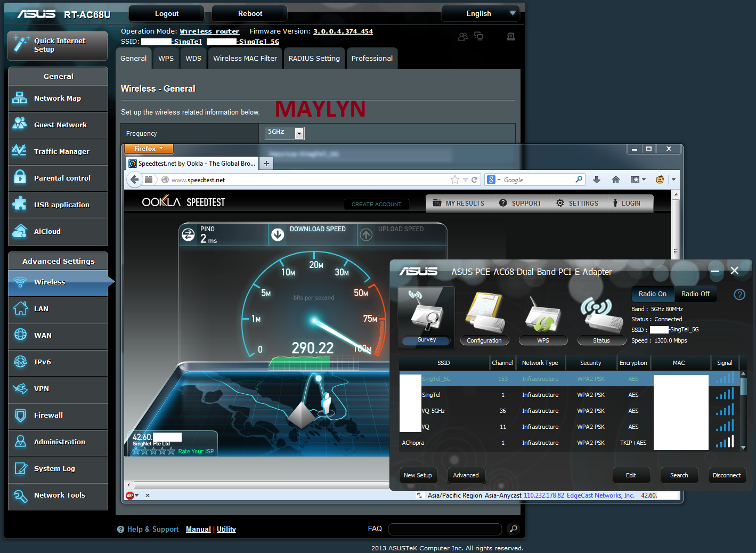The image size is (756, 553).
Task: Click the Disconnect button
Action: 727,475
